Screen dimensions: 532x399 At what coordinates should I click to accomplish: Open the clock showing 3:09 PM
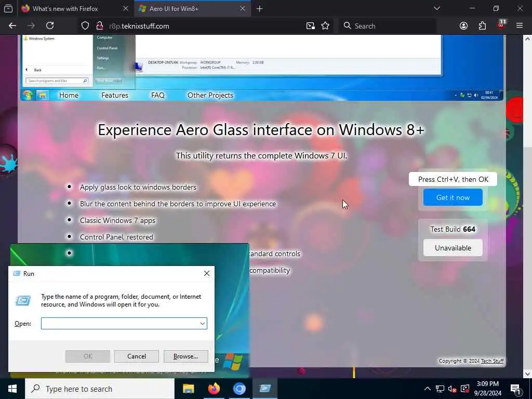[x=488, y=389]
